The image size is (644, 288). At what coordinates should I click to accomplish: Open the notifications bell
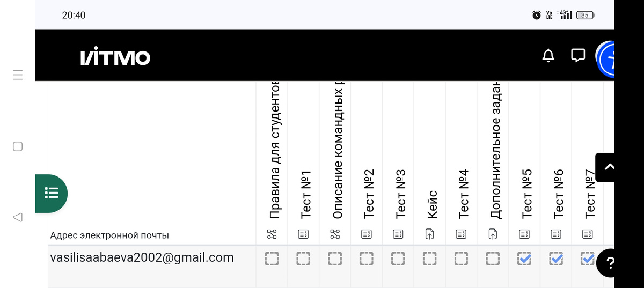click(548, 55)
